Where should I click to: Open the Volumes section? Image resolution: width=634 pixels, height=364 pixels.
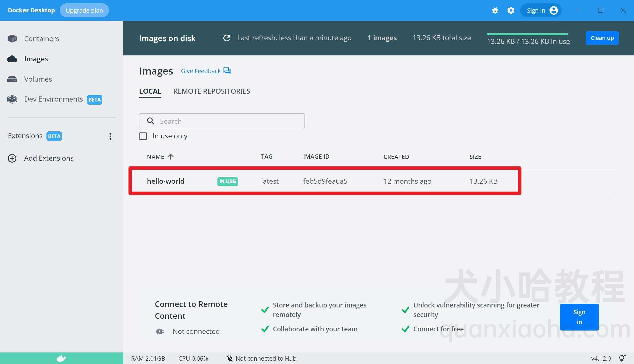[38, 79]
